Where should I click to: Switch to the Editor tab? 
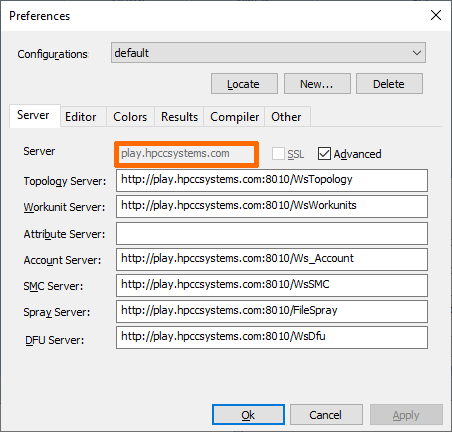81,117
